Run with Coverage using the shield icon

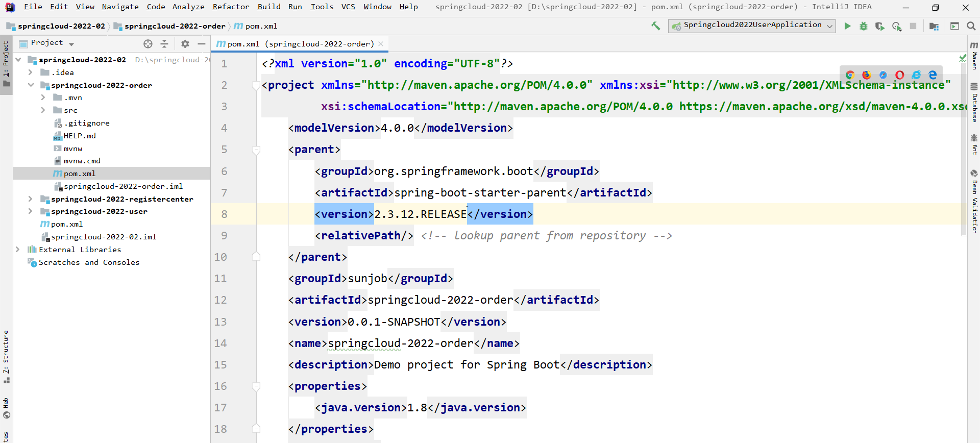pos(879,26)
